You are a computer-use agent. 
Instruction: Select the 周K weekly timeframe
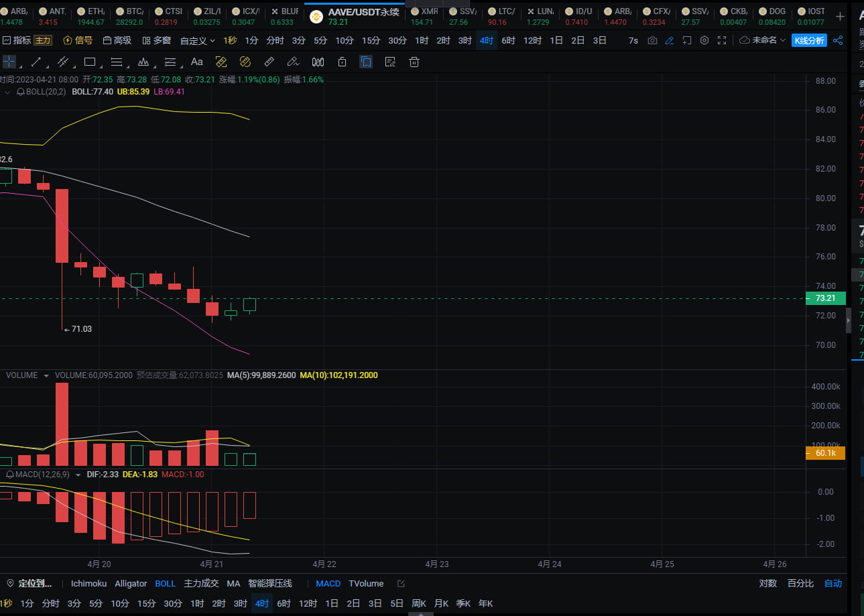click(419, 603)
